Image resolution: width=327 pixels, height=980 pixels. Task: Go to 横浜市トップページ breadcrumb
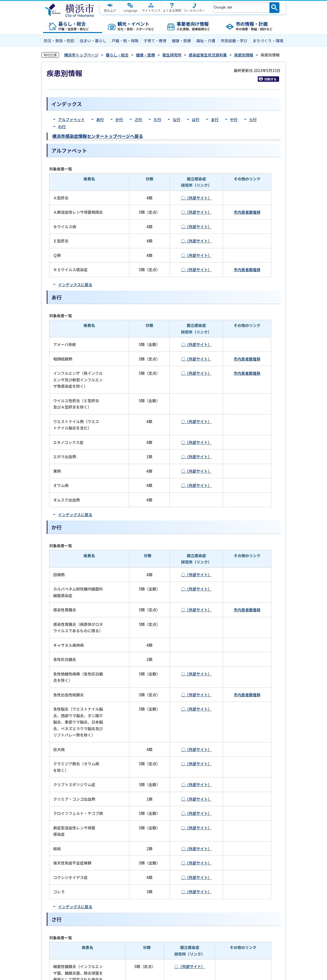[x=81, y=55]
